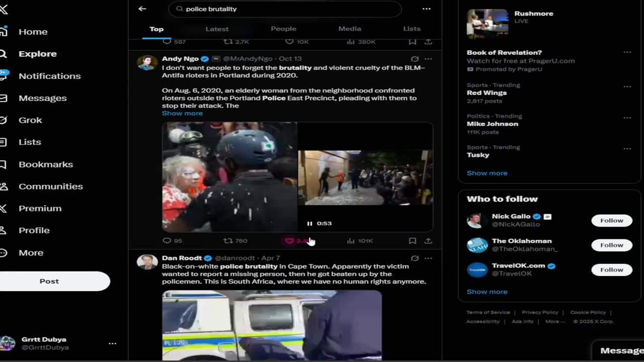644x362 pixels.
Task: Bookmark Andy Ngo's post
Action: 413,241
